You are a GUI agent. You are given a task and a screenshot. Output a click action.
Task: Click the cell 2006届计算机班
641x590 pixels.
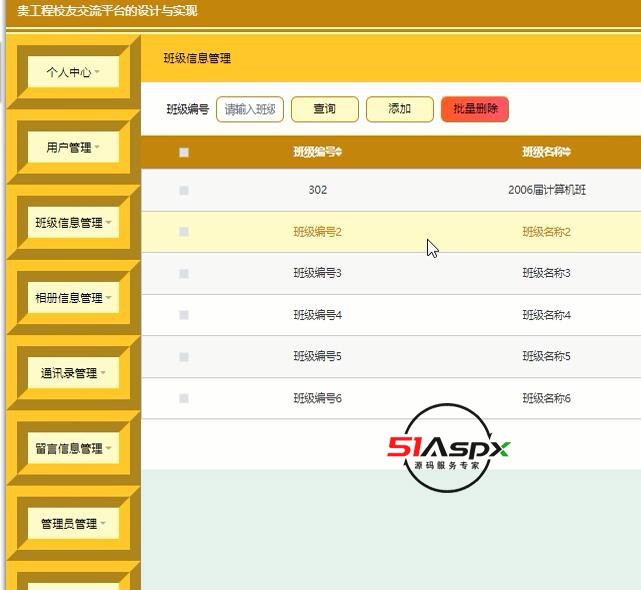[x=547, y=190]
